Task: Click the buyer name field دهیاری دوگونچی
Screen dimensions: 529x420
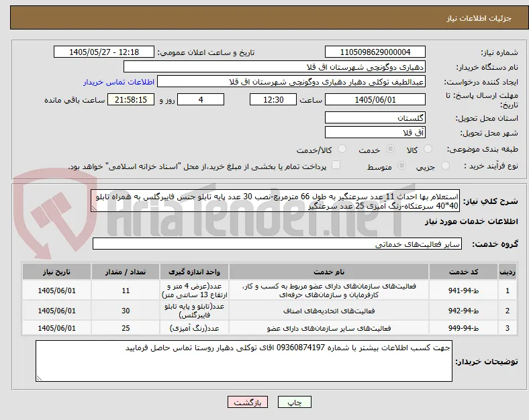Action: [275, 66]
